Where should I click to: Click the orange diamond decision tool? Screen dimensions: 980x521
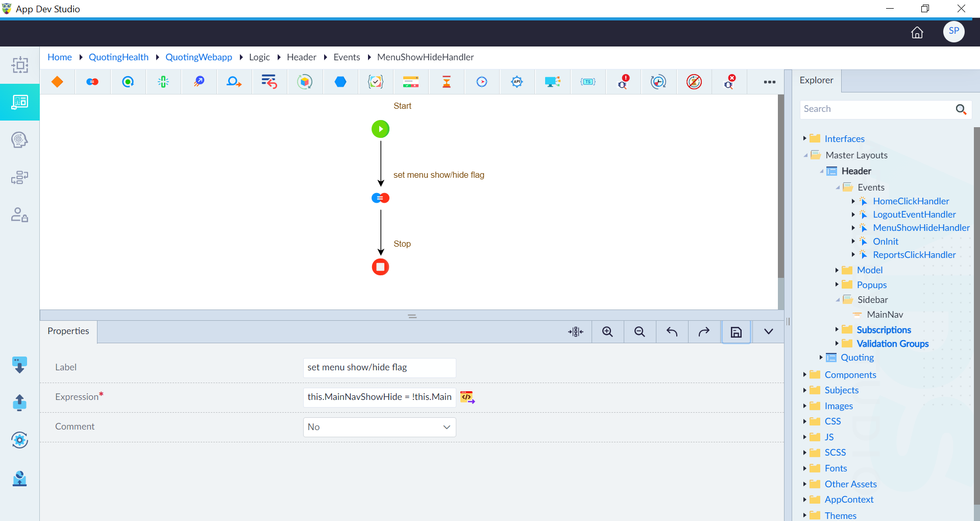pos(57,82)
